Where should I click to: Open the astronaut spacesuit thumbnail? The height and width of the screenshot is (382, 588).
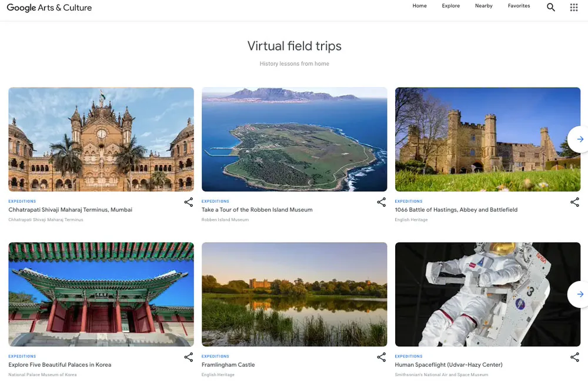point(487,294)
